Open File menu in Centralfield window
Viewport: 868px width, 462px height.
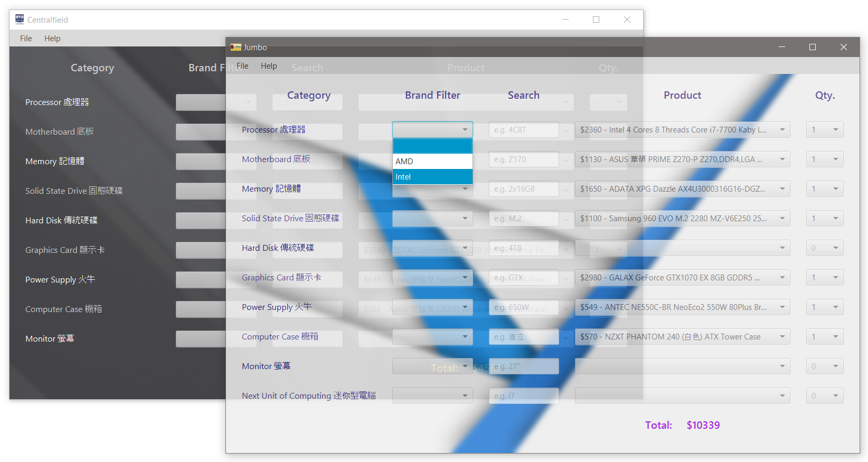pos(26,39)
